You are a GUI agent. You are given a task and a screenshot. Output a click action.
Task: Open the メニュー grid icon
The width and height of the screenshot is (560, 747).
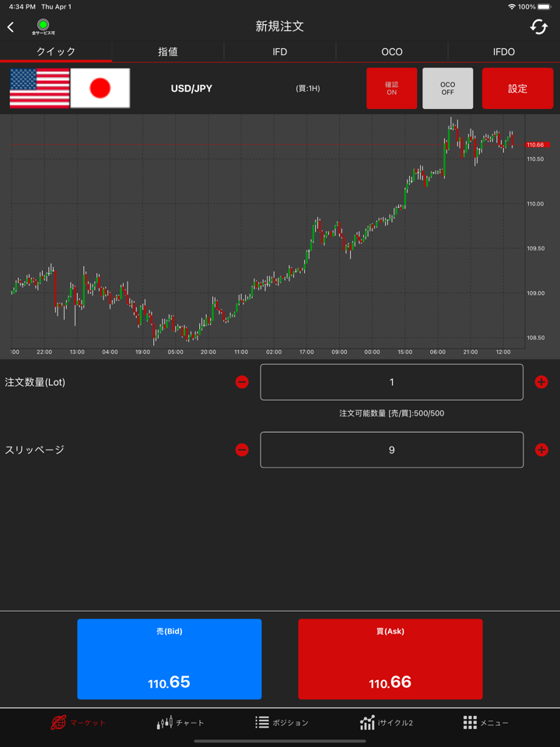pyautogui.click(x=470, y=722)
